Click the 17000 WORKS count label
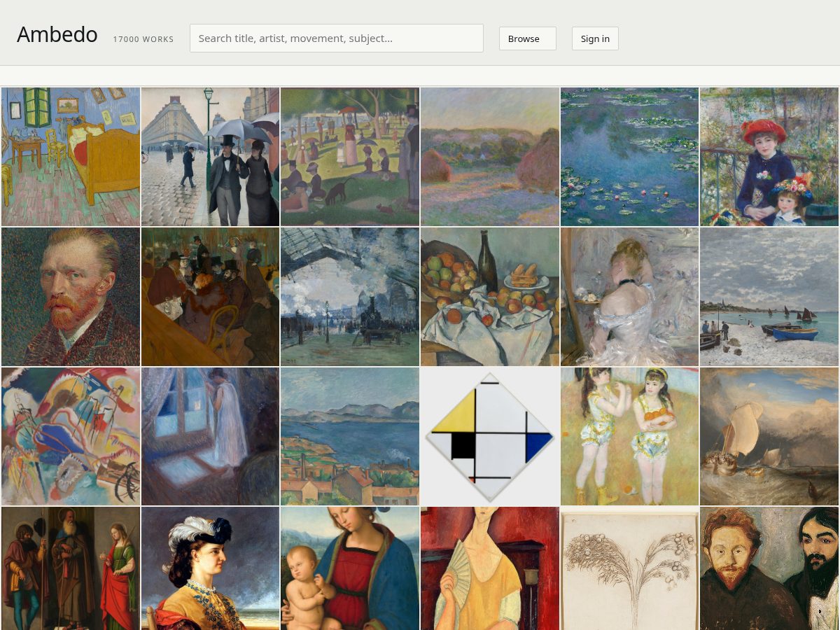The height and width of the screenshot is (630, 840). (143, 39)
